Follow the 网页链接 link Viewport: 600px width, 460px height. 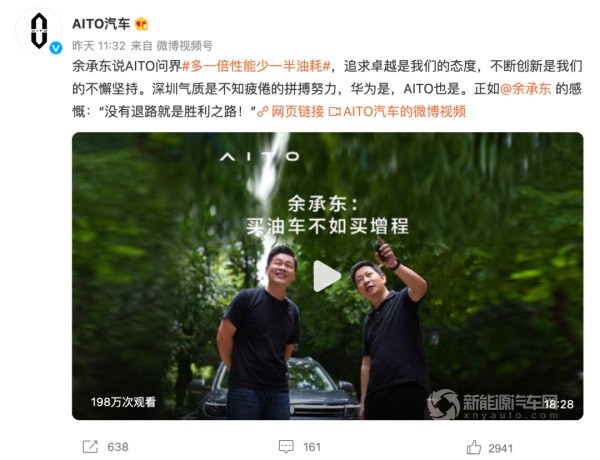click(298, 112)
